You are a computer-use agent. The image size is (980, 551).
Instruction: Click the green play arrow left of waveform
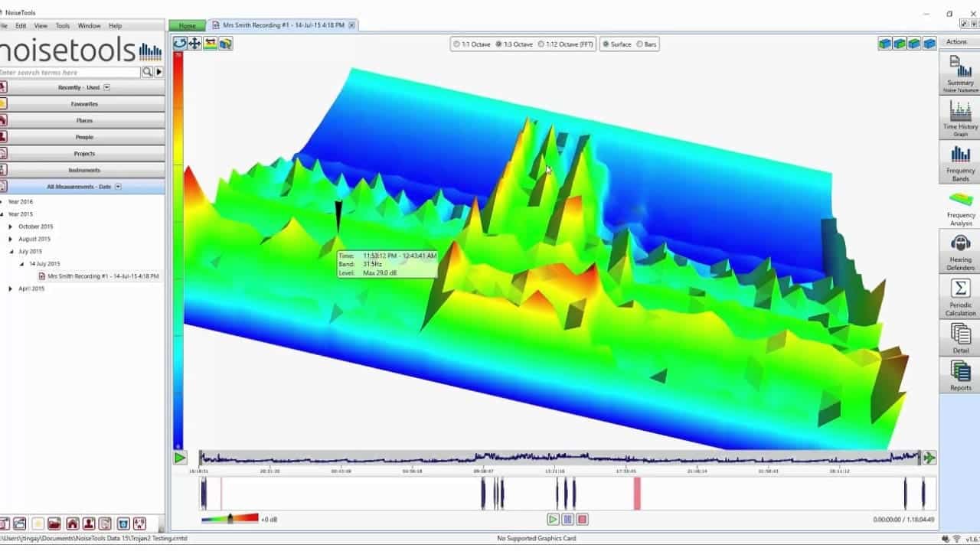180,458
